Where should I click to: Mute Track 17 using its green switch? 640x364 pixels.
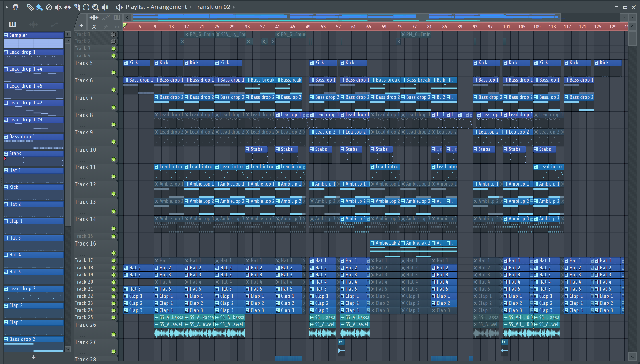[x=114, y=260]
